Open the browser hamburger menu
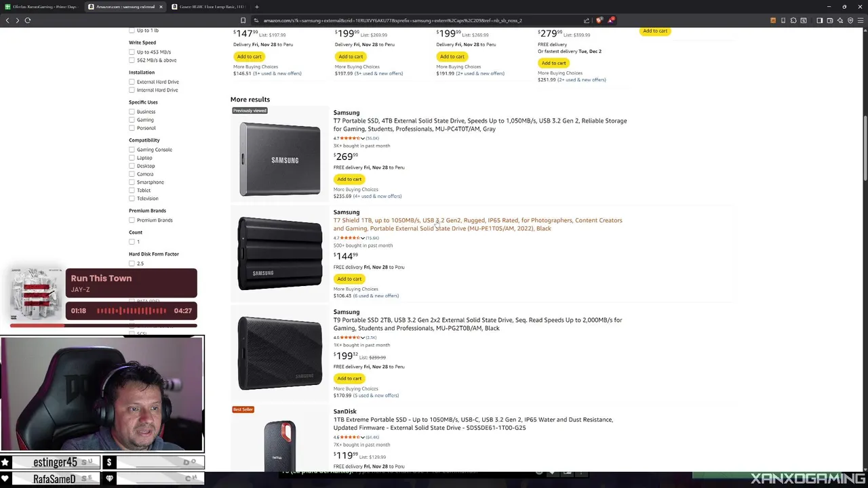Image resolution: width=868 pixels, height=488 pixels. tap(861, 20)
